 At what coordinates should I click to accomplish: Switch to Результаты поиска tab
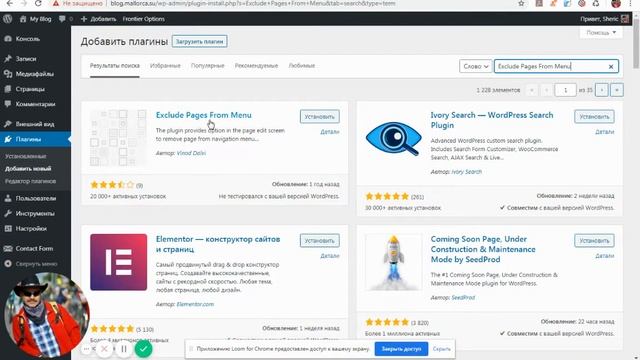tap(115, 66)
